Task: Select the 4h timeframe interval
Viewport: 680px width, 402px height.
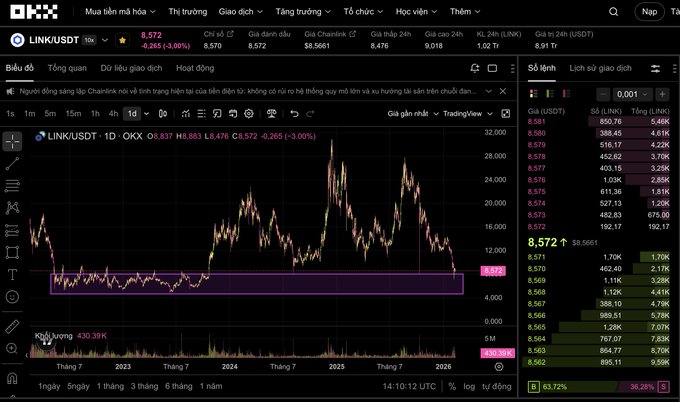Action: tap(113, 113)
